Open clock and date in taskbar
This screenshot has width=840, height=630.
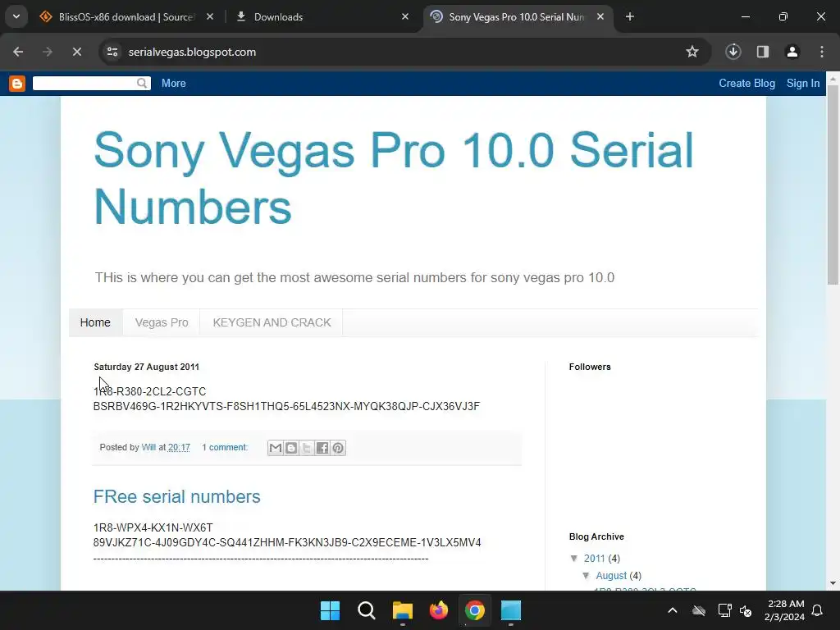pos(785,610)
